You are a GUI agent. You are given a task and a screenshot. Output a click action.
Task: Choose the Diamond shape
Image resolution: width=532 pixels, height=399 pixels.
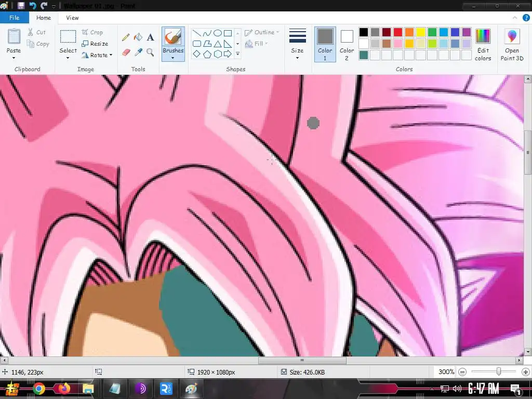tap(196, 54)
